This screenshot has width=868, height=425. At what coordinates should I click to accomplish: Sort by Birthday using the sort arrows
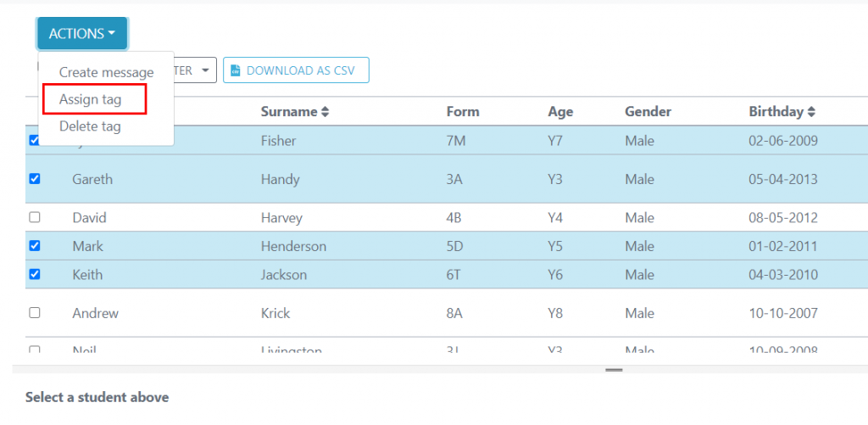(811, 112)
